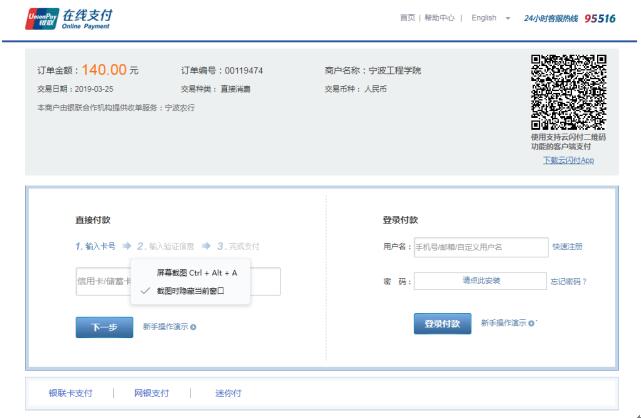
Task: Click the arrow before step 3 完成支付
Action: 206,246
